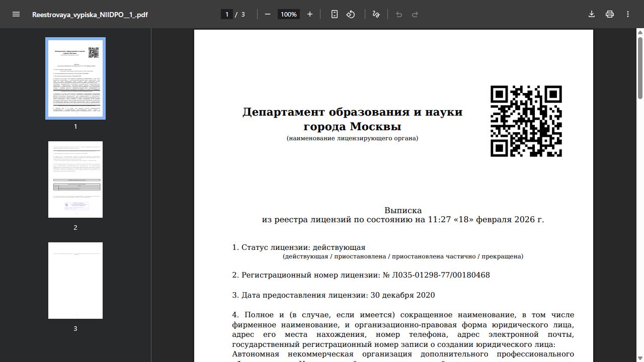Click the scrollbar up arrow
The height and width of the screenshot is (362, 644).
click(640, 32)
